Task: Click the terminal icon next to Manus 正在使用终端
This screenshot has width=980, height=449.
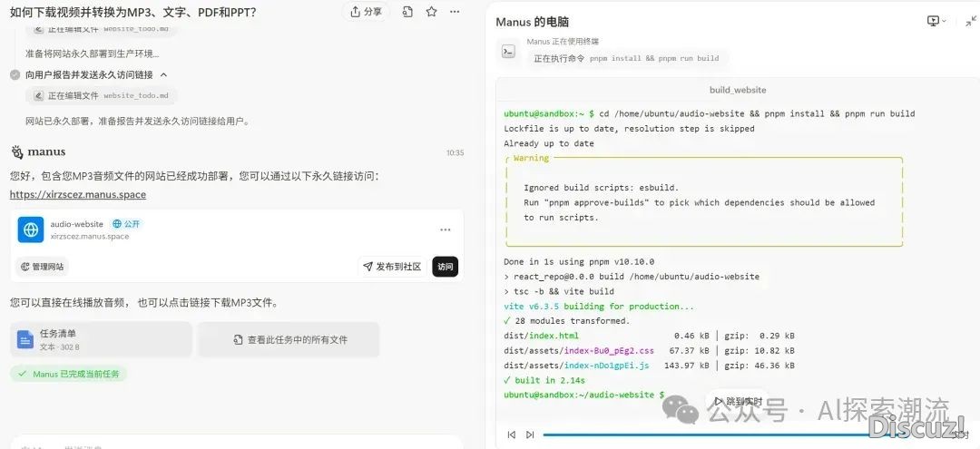Action: click(x=509, y=51)
